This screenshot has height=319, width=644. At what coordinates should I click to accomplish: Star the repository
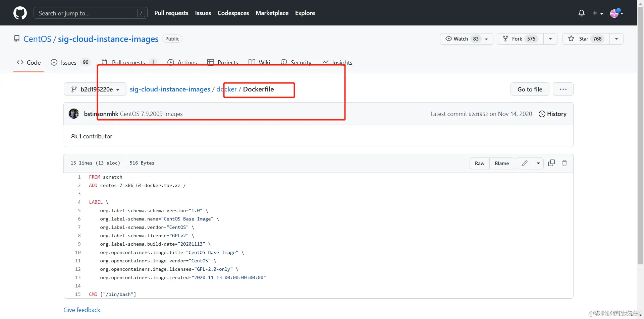click(586, 39)
